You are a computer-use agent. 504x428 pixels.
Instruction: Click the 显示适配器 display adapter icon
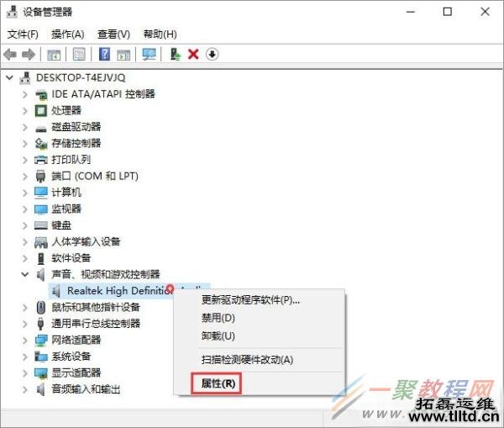(x=41, y=373)
